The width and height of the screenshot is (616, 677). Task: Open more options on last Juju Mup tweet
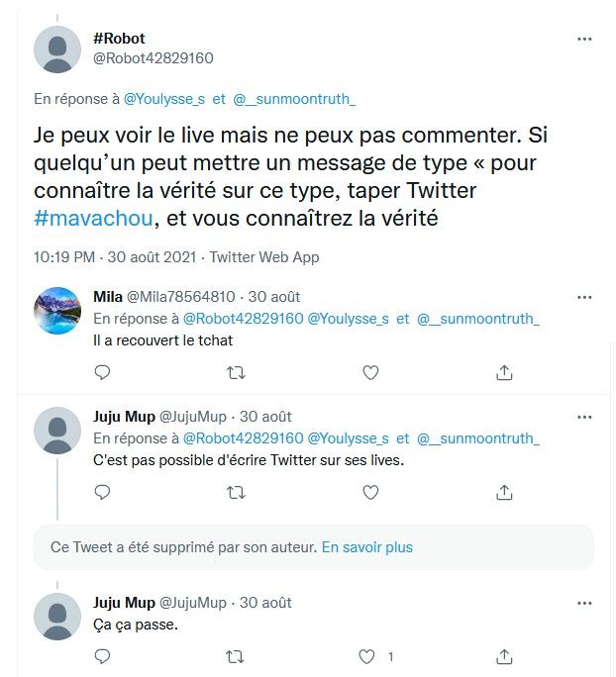pyautogui.click(x=584, y=603)
